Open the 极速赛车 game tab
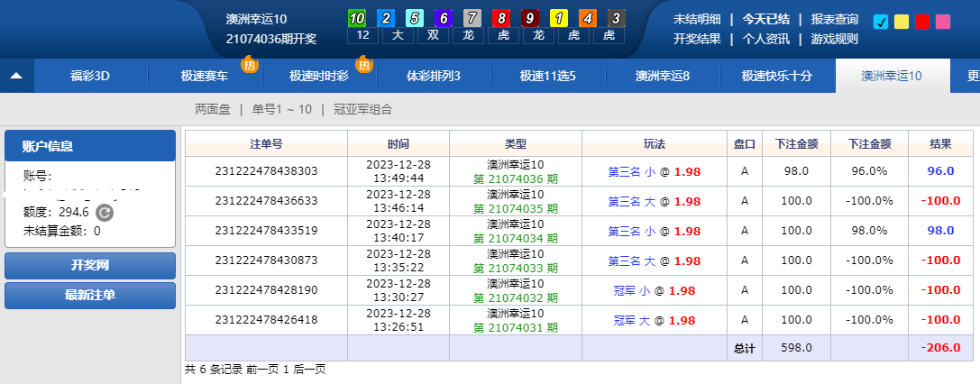This screenshot has height=384, width=980. 205,77
